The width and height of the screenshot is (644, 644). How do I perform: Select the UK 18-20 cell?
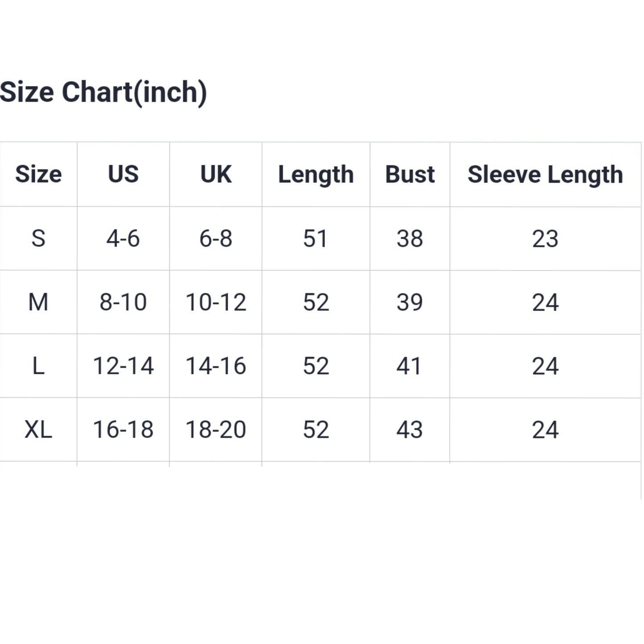[216, 430]
